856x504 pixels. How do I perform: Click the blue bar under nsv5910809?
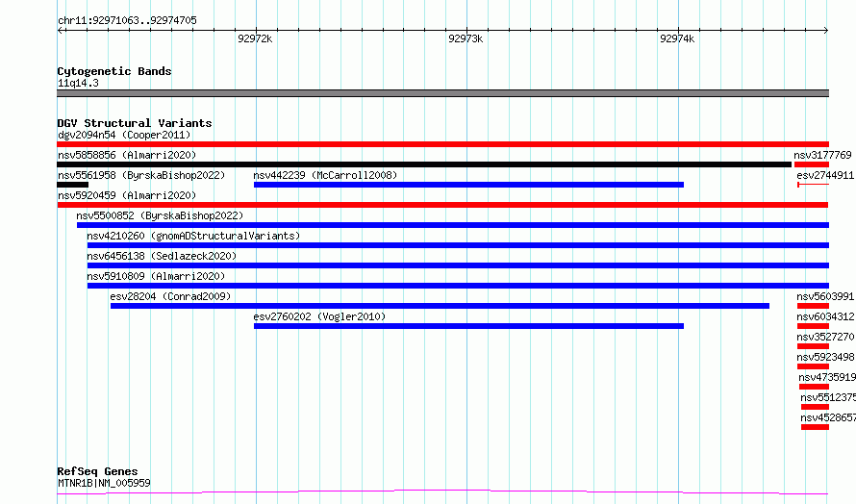tap(458, 286)
